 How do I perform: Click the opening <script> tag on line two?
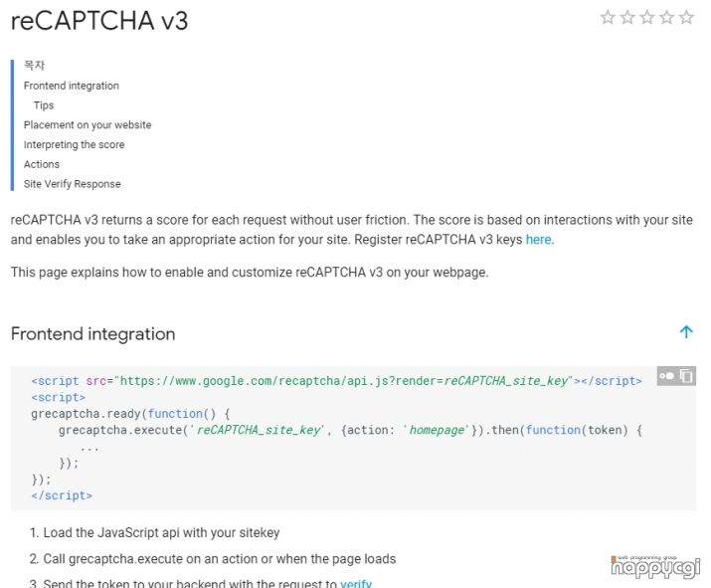[x=58, y=397]
